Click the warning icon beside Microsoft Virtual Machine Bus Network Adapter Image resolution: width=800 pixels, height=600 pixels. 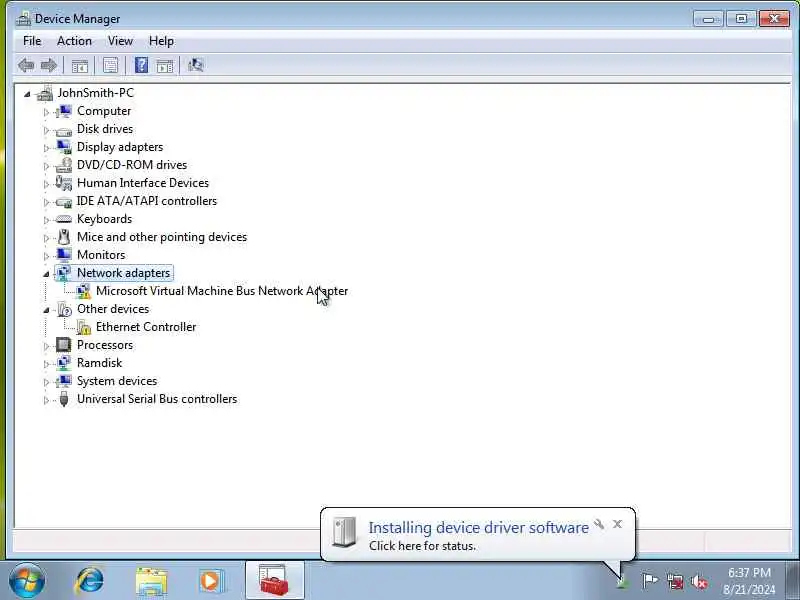tap(83, 291)
